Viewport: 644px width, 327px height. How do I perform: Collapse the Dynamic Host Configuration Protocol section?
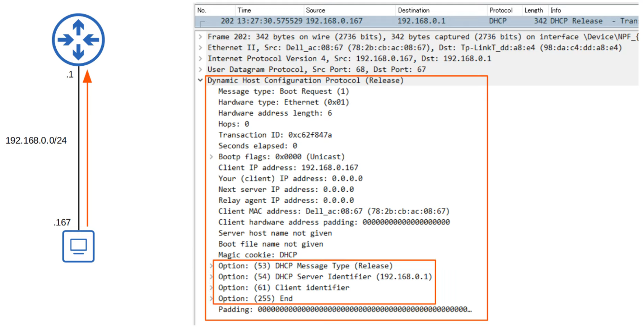[x=201, y=80]
